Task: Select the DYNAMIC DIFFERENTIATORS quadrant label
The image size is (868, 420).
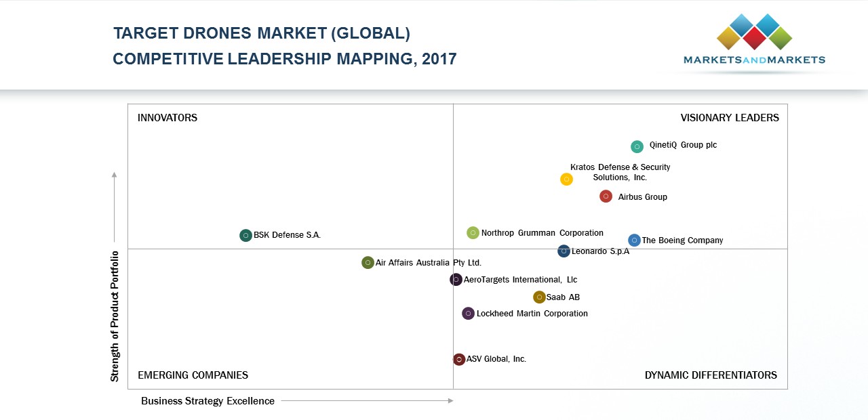Action: (x=711, y=375)
